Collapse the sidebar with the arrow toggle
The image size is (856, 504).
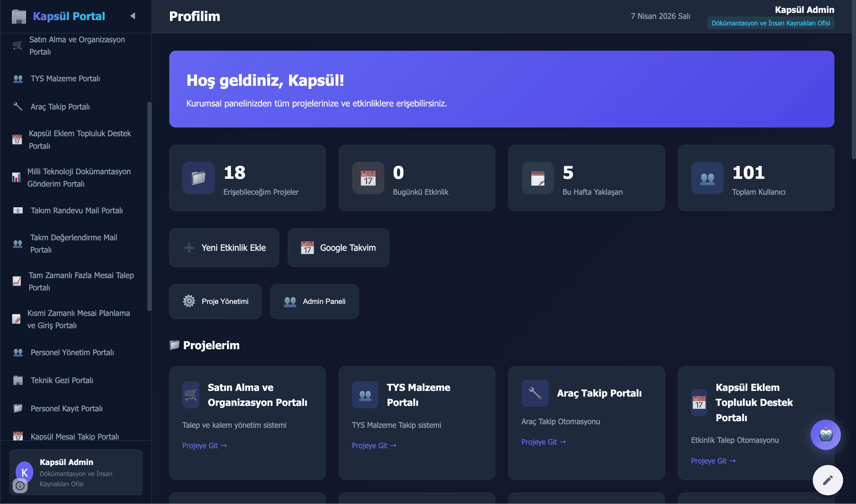tap(133, 16)
